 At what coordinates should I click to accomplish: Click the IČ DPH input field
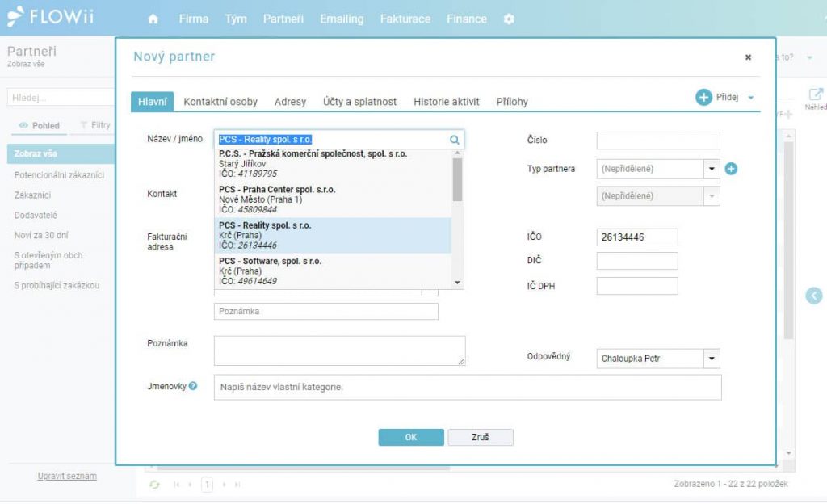coord(637,286)
